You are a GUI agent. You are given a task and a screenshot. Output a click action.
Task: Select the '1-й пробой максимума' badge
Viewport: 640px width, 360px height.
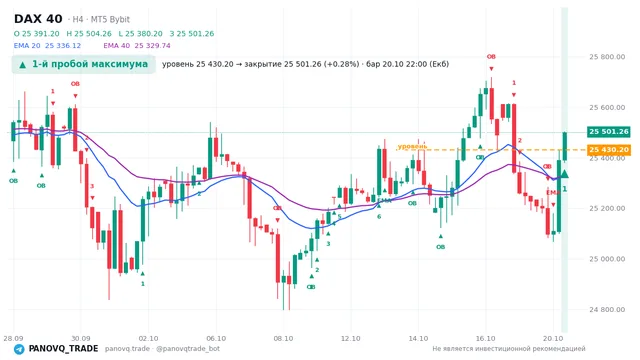point(84,64)
